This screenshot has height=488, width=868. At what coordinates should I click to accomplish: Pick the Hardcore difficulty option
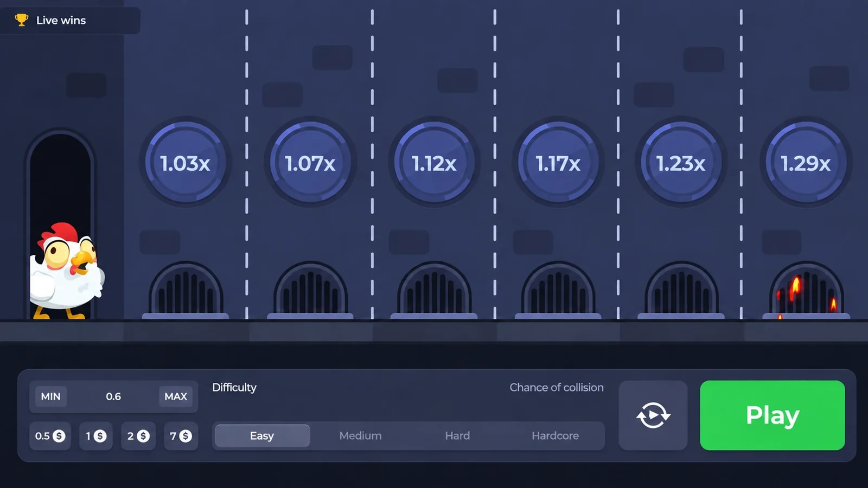click(x=555, y=436)
